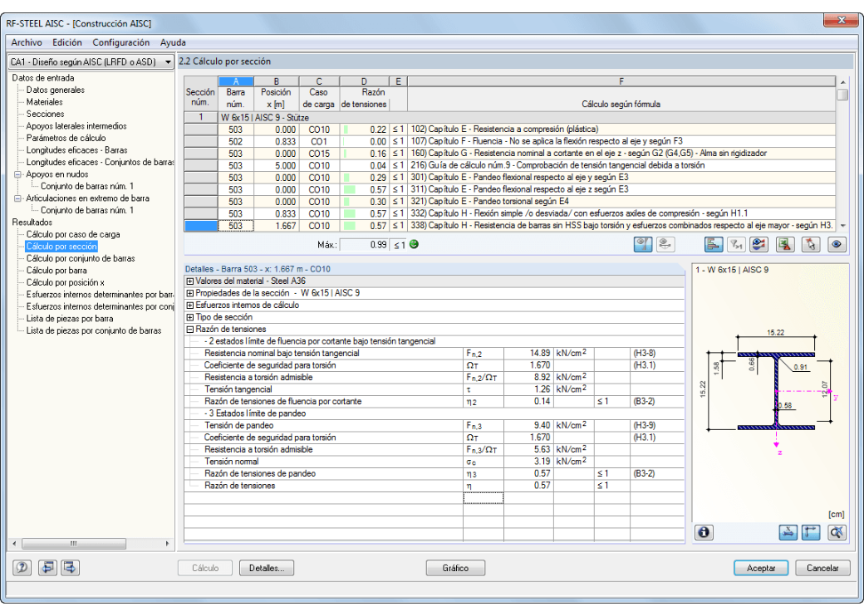Select Materiales in the tree
Image resolution: width=864 pixels, height=616 pixels.
[44, 102]
